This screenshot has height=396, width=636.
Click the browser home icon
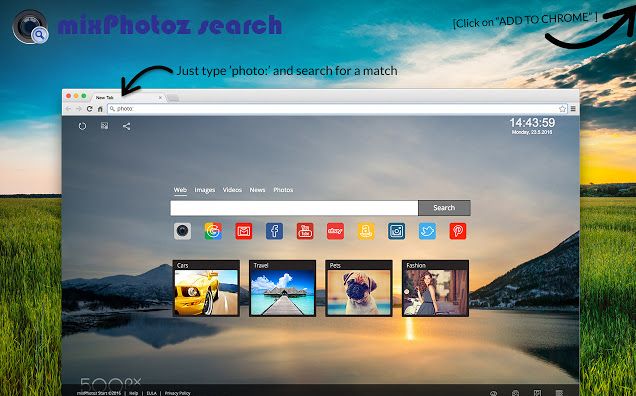[x=100, y=109]
